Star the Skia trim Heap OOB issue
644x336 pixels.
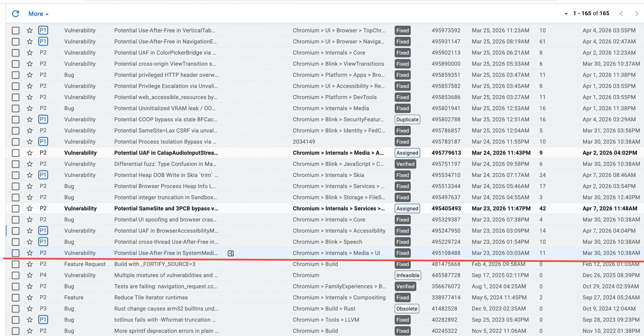click(30, 175)
